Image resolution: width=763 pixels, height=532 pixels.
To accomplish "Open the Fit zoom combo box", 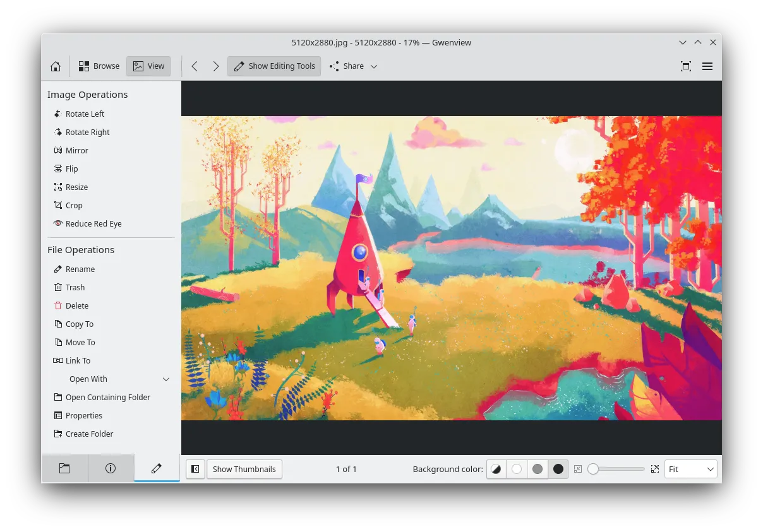I will coord(690,469).
